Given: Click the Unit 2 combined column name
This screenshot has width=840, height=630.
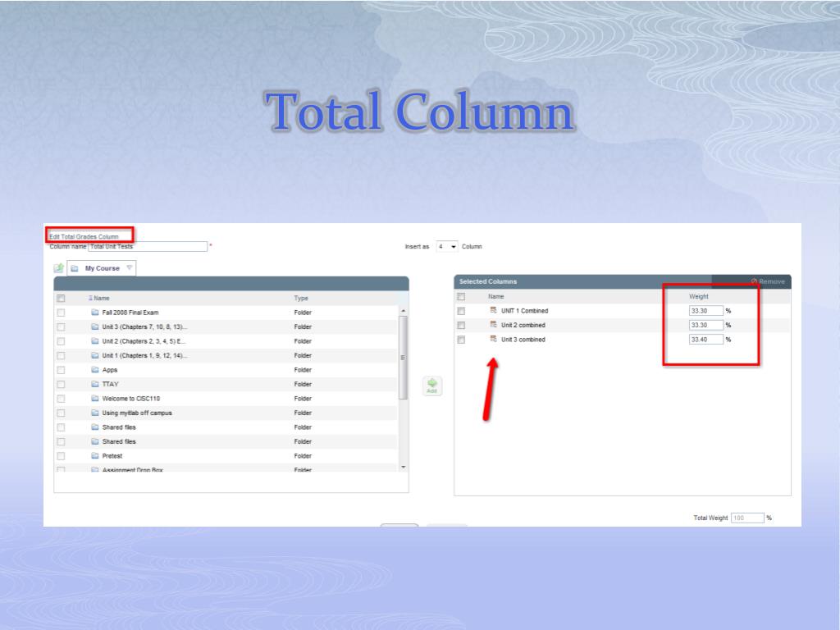Looking at the screenshot, I should tap(523, 325).
